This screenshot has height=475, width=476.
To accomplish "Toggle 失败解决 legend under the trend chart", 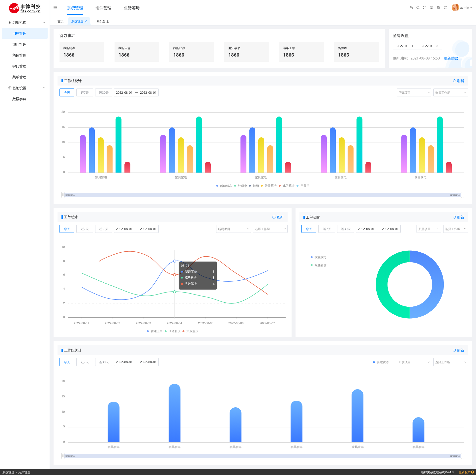I will (x=190, y=331).
